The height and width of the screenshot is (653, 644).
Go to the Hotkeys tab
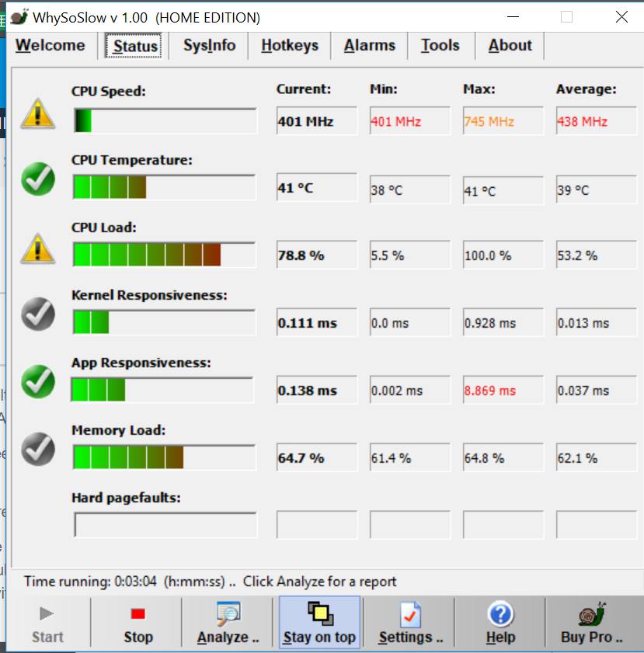point(290,45)
